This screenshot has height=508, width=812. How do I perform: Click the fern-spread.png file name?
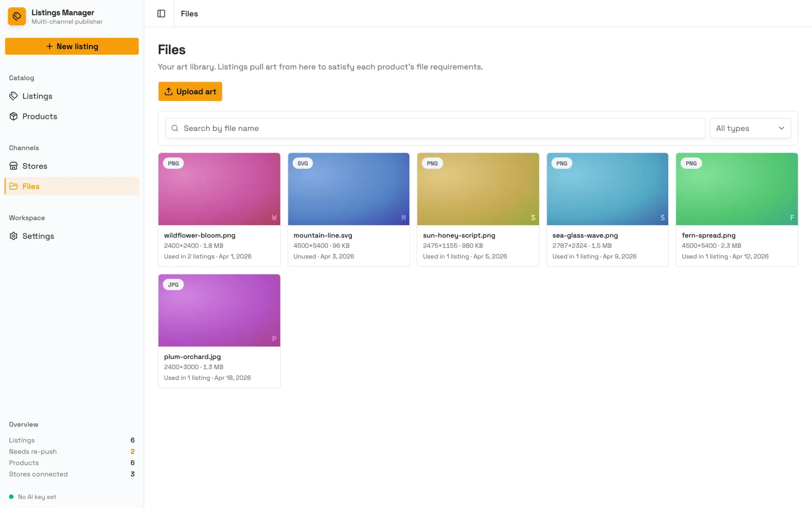pos(709,235)
